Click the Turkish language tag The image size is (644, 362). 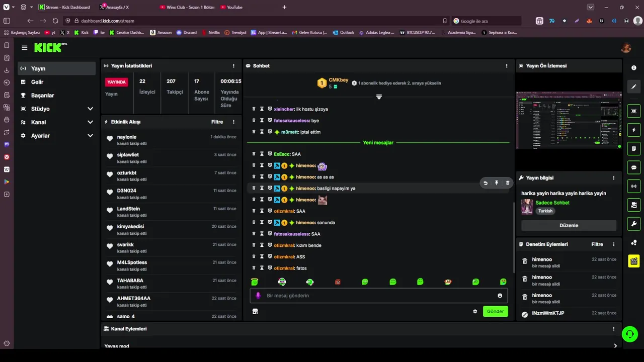[545, 211]
